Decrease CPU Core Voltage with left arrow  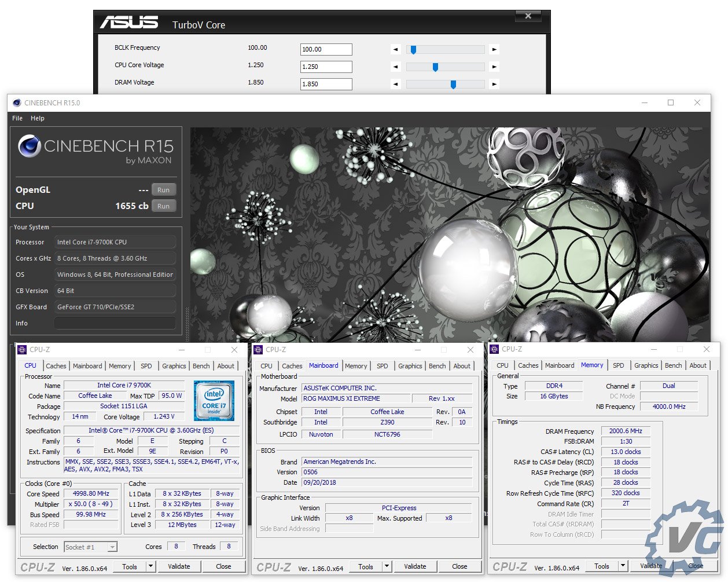click(396, 67)
